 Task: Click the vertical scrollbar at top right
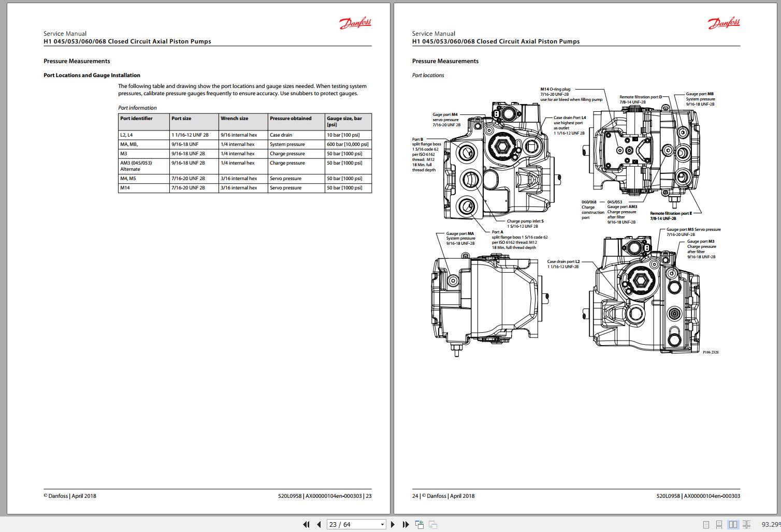(778, 16)
